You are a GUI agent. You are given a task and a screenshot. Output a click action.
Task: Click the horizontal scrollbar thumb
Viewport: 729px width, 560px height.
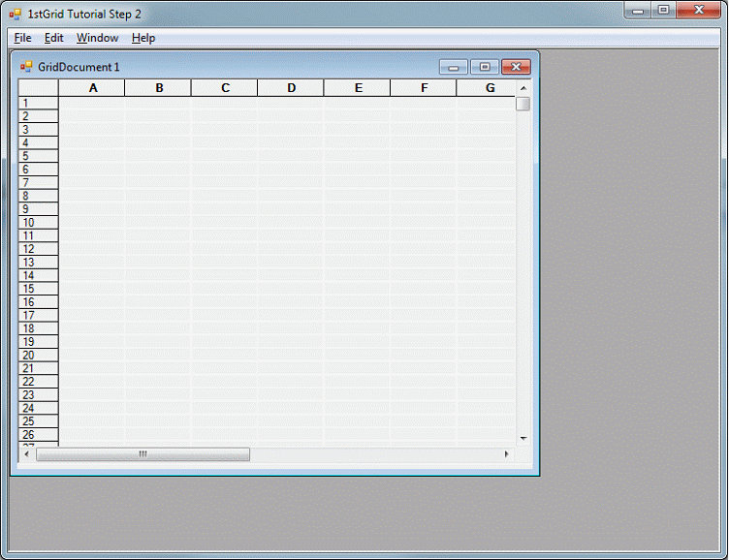tap(143, 454)
